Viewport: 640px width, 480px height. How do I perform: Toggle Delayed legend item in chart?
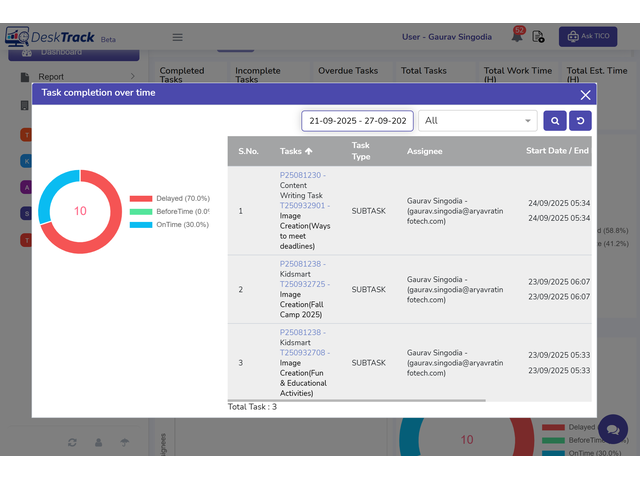click(168, 198)
